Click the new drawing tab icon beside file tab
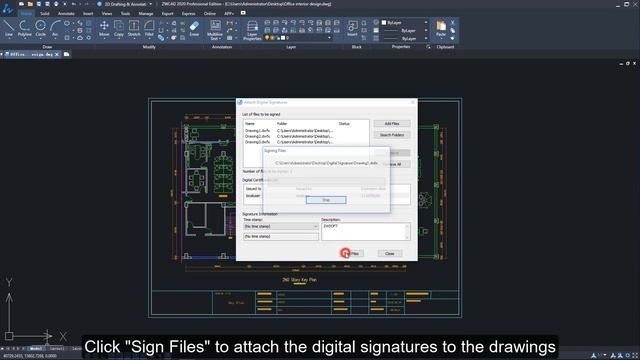 click(67, 54)
